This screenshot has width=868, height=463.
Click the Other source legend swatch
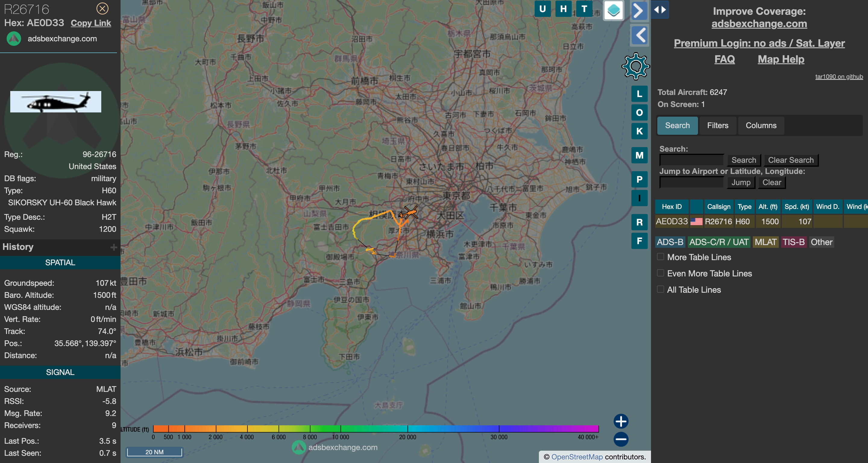(821, 242)
